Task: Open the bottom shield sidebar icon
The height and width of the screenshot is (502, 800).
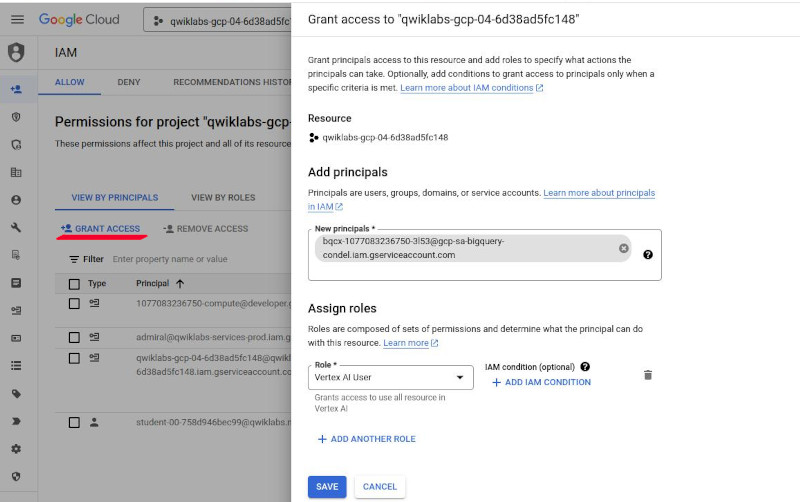Action: click(x=16, y=476)
